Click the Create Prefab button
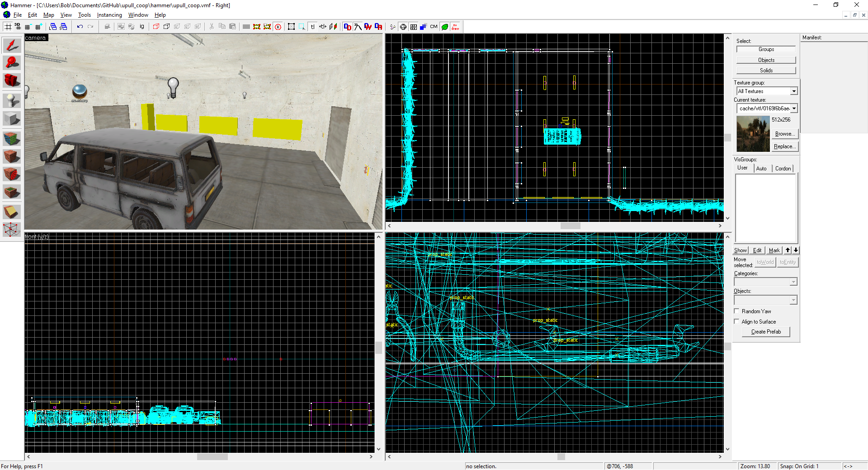Image resolution: width=868 pixels, height=470 pixels. pyautogui.click(x=766, y=332)
